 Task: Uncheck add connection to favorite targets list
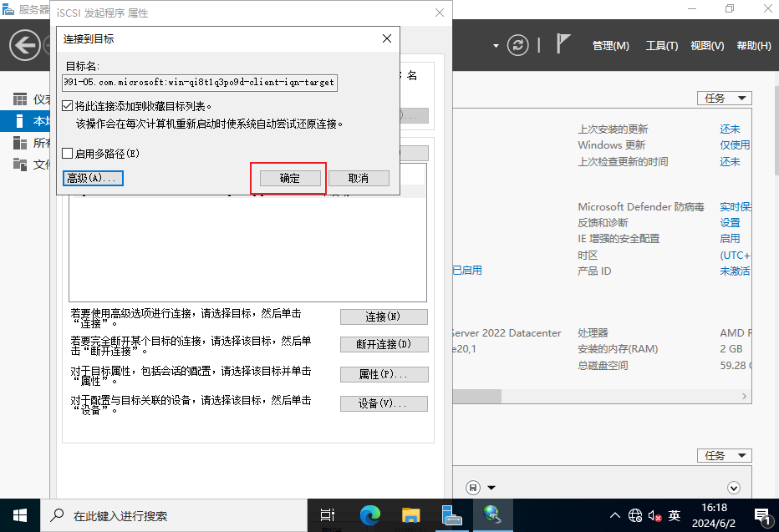68,107
